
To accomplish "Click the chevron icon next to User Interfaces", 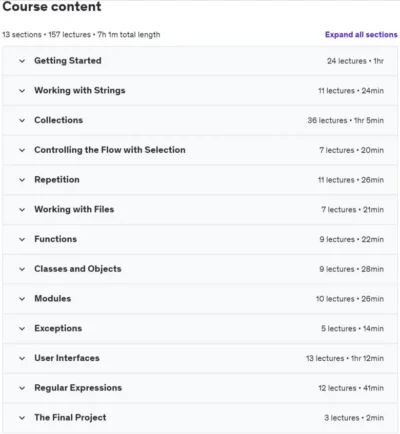I will (22, 358).
